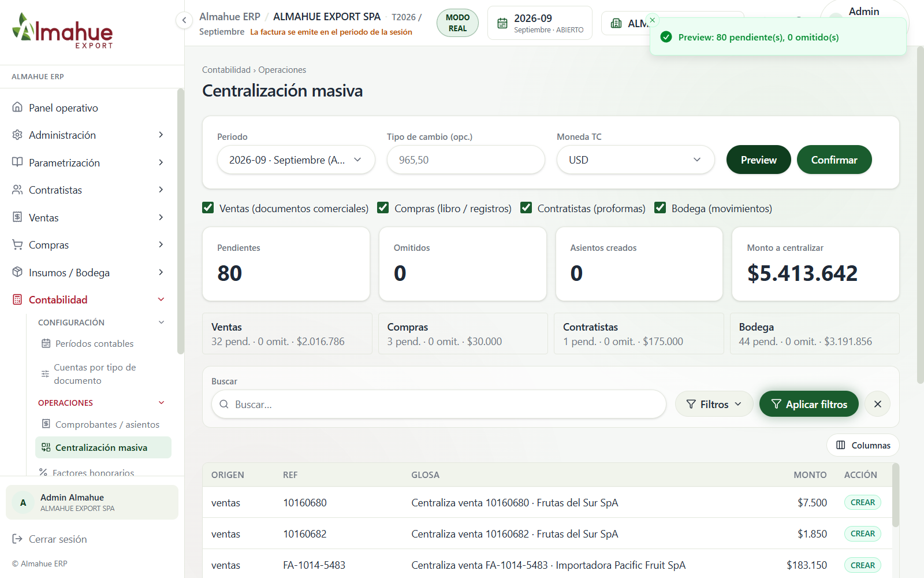This screenshot has height=578, width=924.
Task: Dismiss the Preview notification toast
Action: pyautogui.click(x=653, y=20)
